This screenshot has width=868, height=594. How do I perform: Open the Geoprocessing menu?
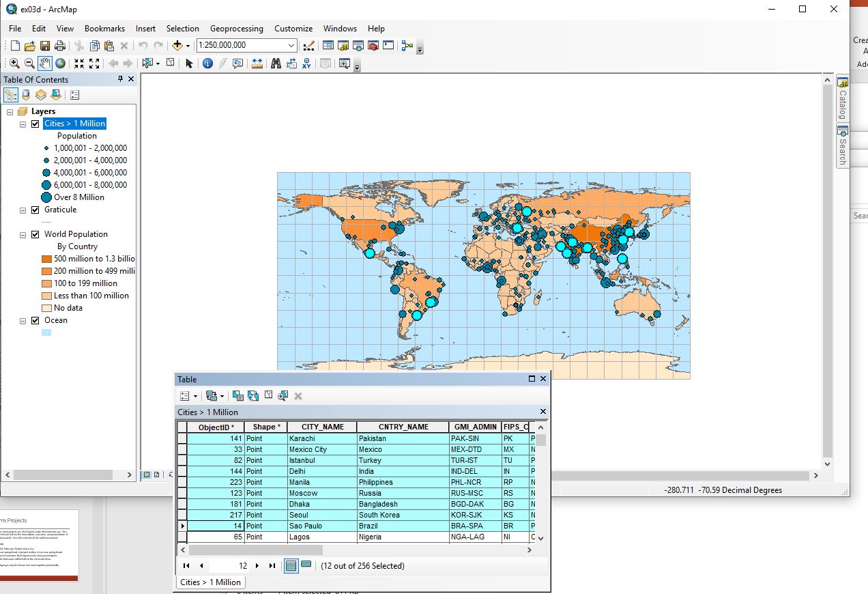pyautogui.click(x=236, y=29)
